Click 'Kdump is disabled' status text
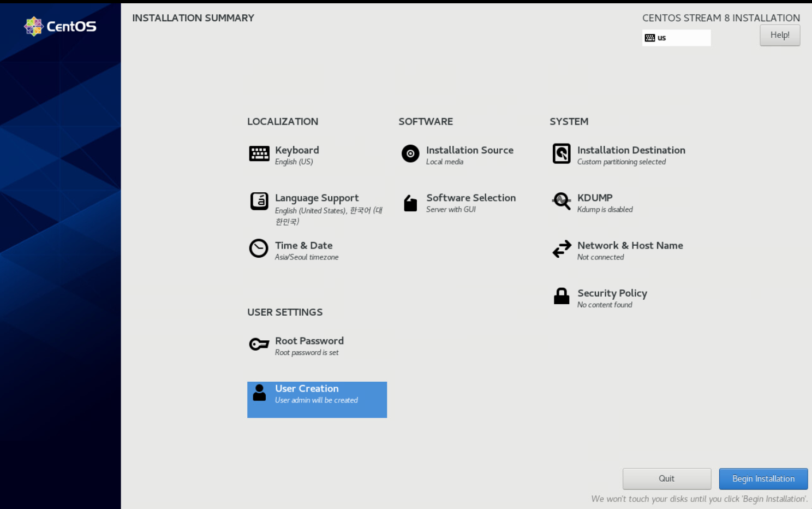This screenshot has height=509, width=812. click(x=605, y=209)
